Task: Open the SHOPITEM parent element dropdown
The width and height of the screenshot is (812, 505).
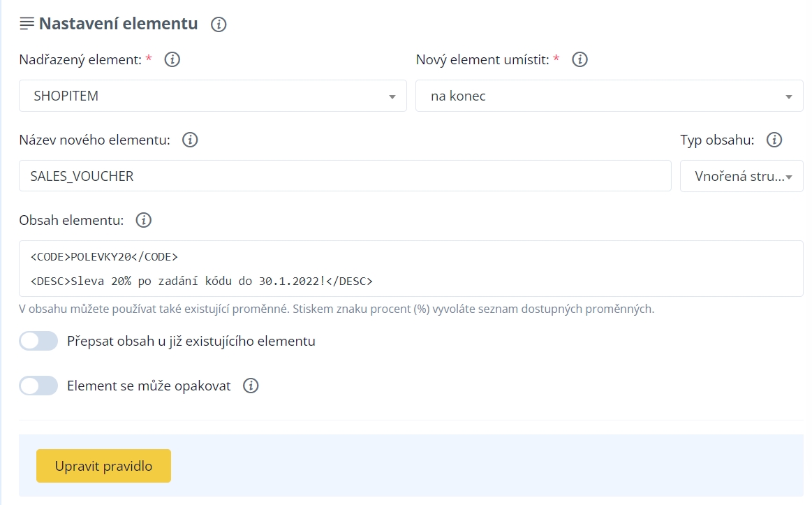Action: (212, 96)
